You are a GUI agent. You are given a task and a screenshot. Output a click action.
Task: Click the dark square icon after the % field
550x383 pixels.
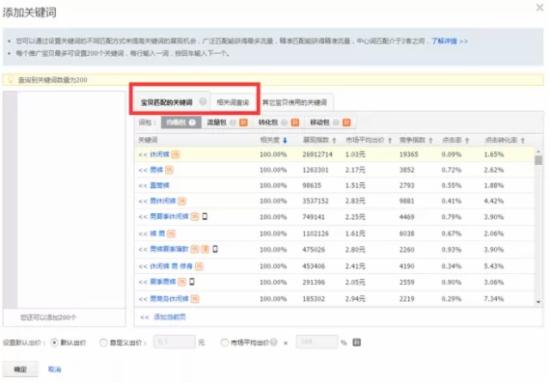coord(356,342)
